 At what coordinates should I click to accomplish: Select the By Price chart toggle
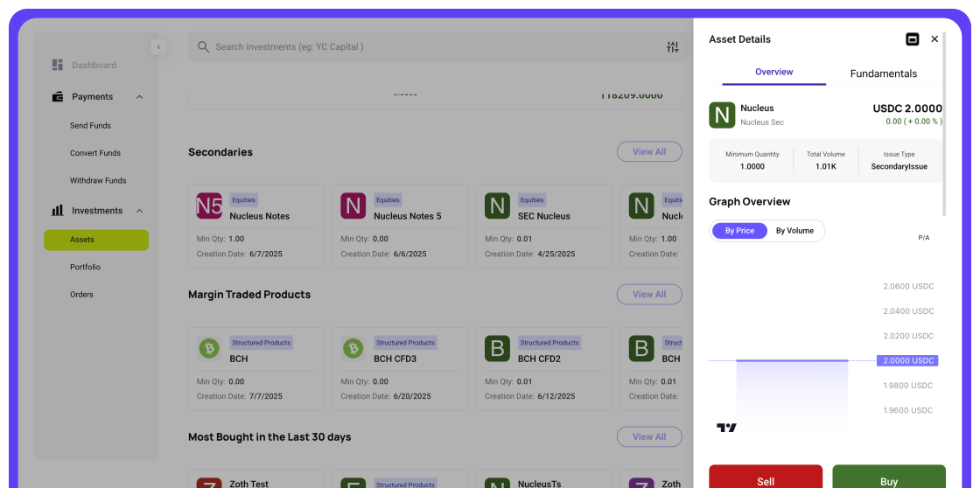click(x=739, y=231)
